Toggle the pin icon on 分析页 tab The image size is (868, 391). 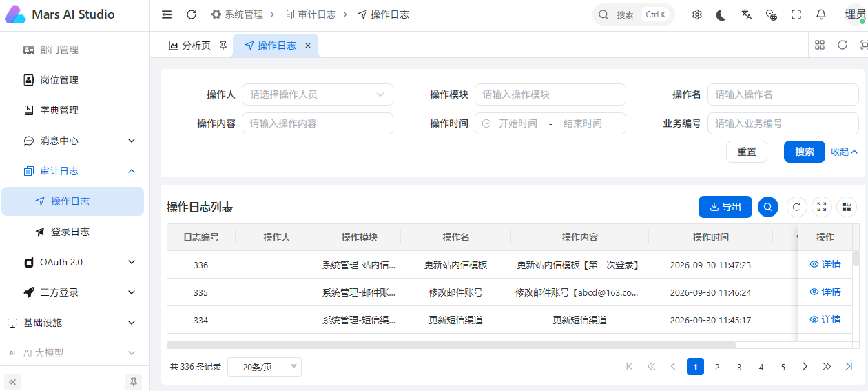223,46
